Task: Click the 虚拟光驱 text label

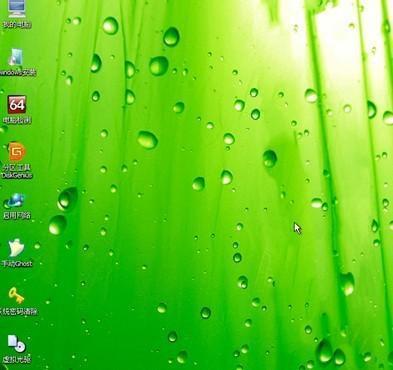Action: point(17,360)
